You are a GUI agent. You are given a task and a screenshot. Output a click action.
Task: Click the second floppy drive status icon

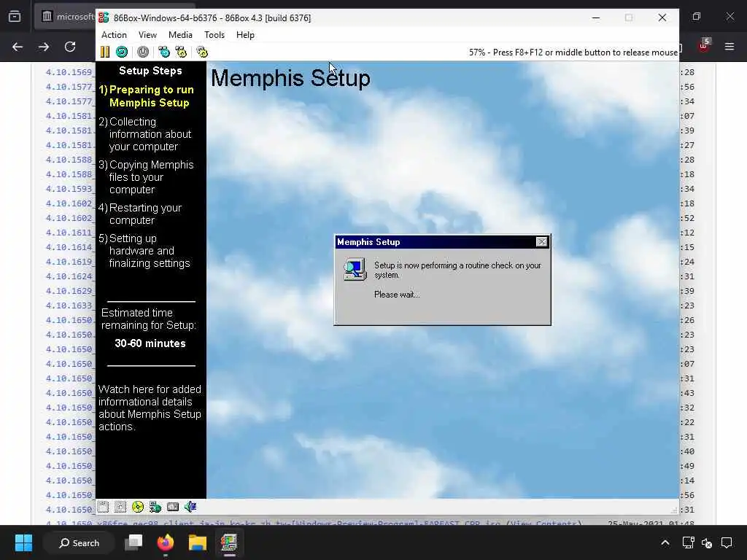tap(120, 507)
